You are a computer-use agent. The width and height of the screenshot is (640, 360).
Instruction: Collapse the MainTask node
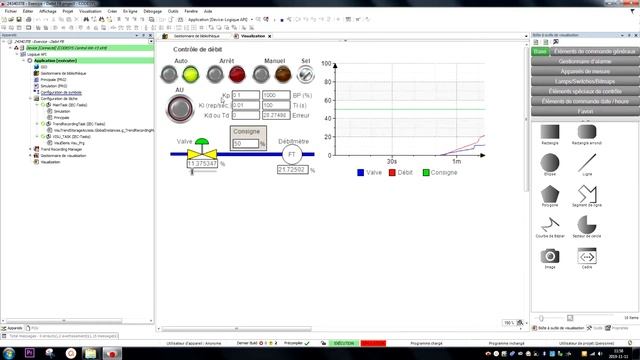[x=37, y=105]
